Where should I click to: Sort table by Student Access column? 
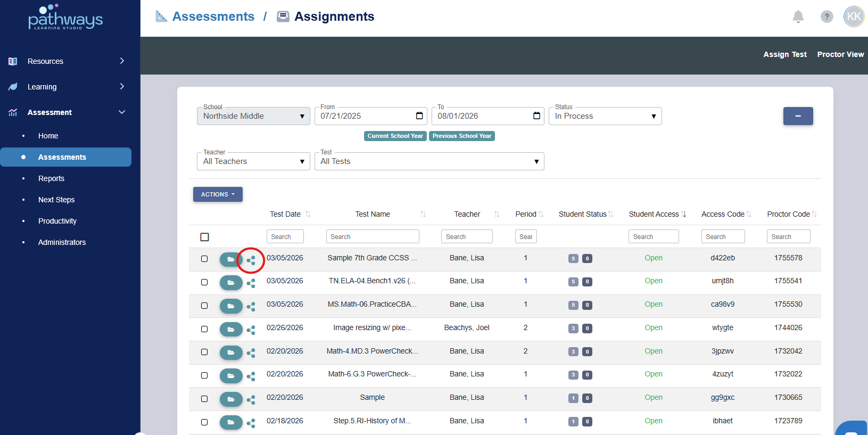[657, 214]
